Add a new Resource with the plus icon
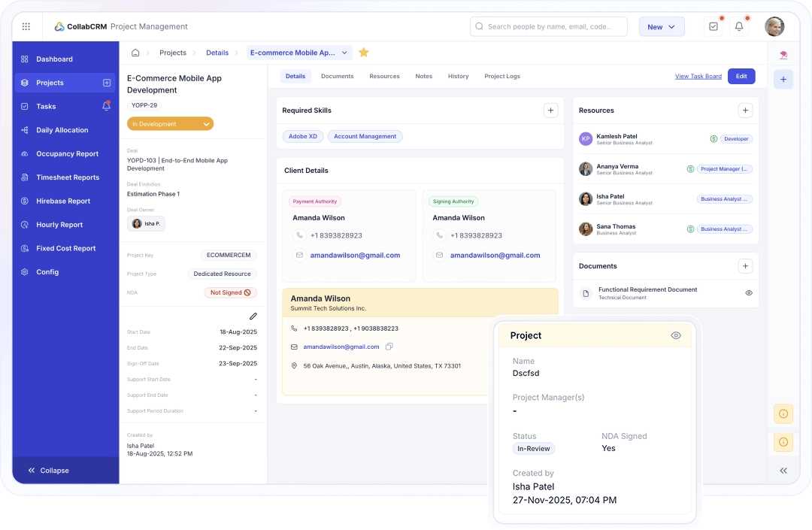The image size is (812, 530). [x=745, y=110]
